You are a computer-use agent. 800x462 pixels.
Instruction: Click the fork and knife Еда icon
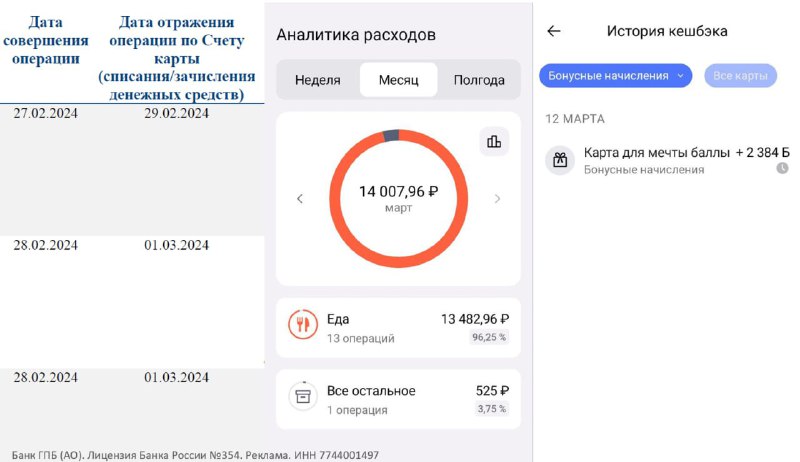tap(303, 324)
